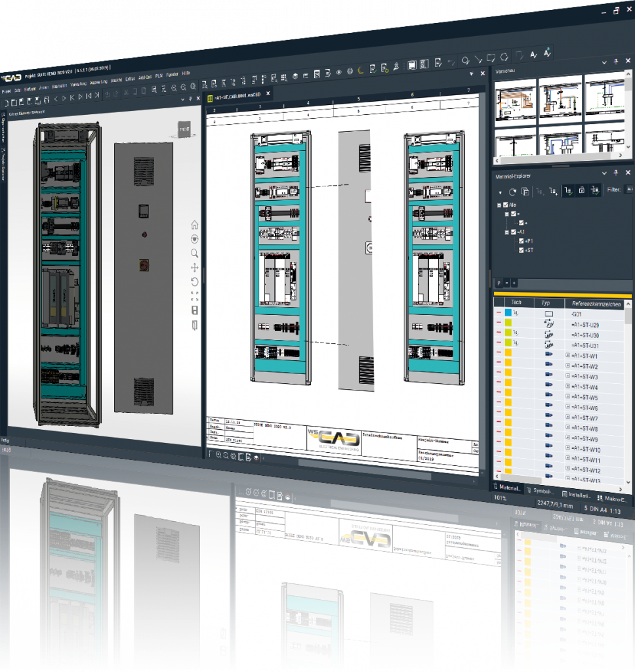Expand the =A1+ST-W1 entry in the reference list
The height and width of the screenshot is (672, 635).
(567, 354)
